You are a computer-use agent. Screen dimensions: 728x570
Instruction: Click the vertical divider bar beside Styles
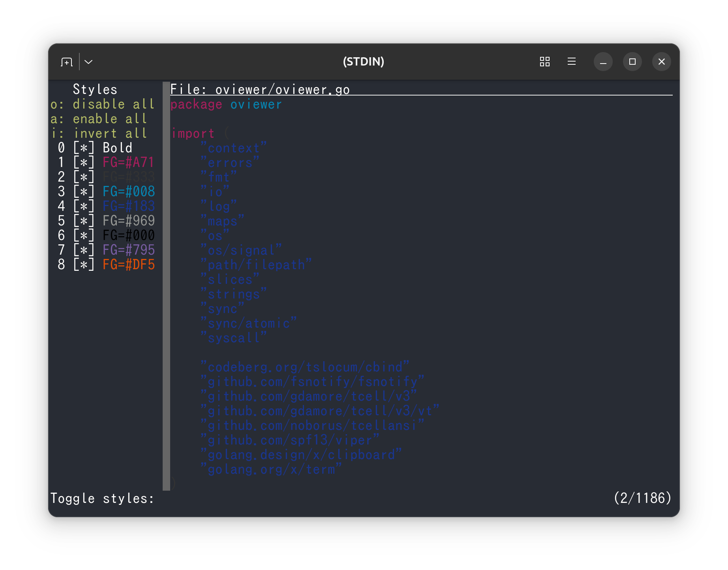coord(166,286)
